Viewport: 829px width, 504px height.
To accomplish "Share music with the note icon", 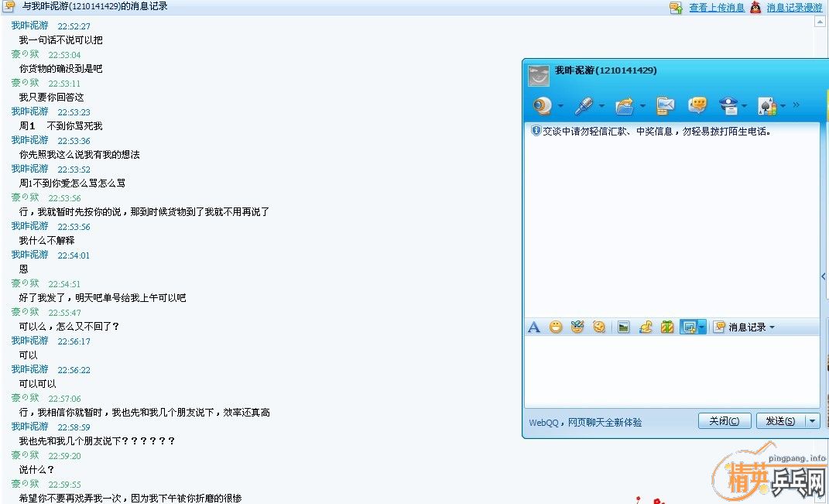I will (646, 327).
